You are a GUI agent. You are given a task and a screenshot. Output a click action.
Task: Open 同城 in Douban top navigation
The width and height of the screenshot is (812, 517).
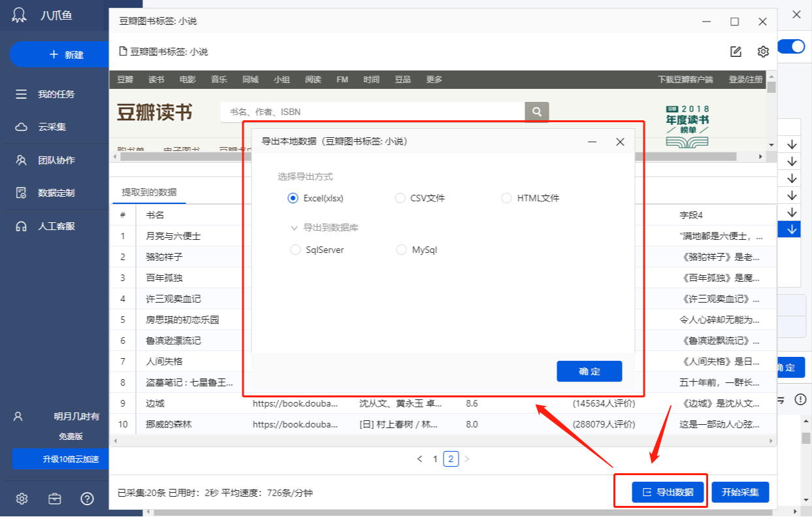(x=250, y=80)
